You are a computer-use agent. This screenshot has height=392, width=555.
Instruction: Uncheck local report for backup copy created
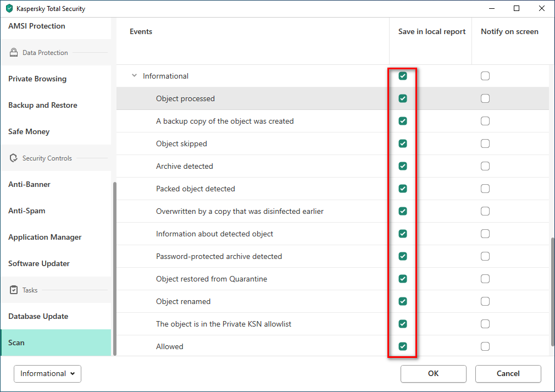tap(402, 121)
